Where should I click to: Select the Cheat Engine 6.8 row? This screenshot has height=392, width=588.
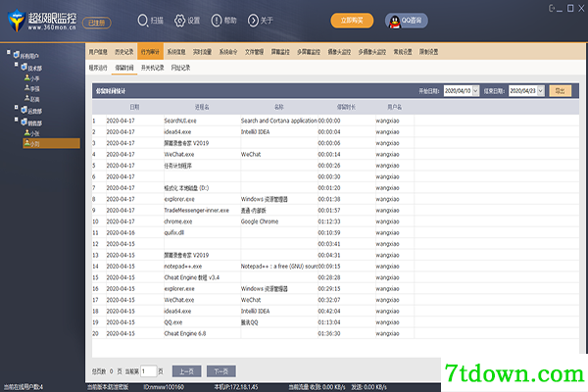[x=335, y=333]
